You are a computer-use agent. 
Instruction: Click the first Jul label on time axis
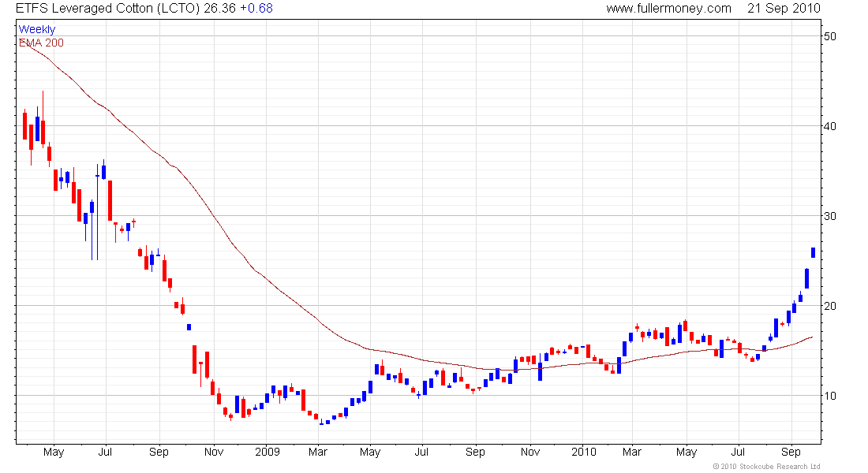105,452
